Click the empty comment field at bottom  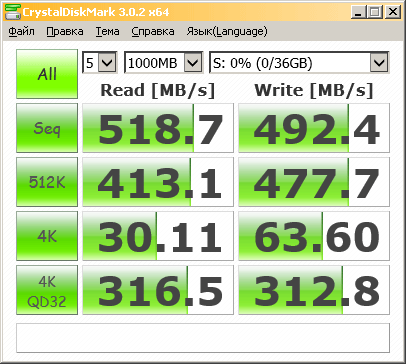point(203,338)
